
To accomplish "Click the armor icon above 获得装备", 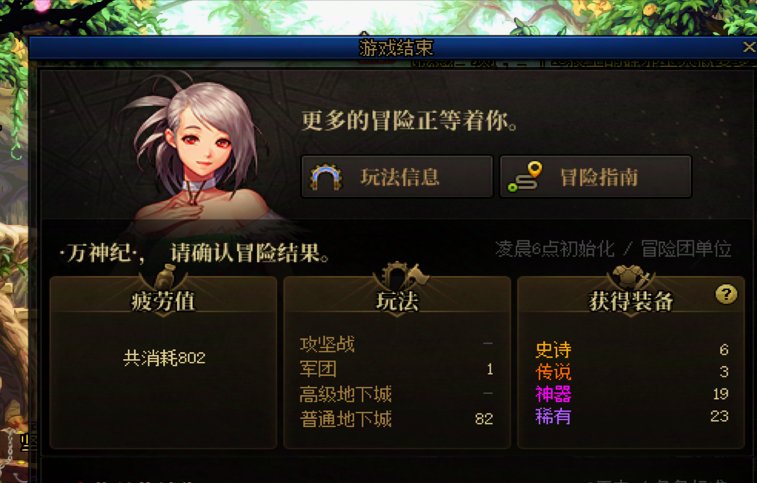I will coord(630,277).
